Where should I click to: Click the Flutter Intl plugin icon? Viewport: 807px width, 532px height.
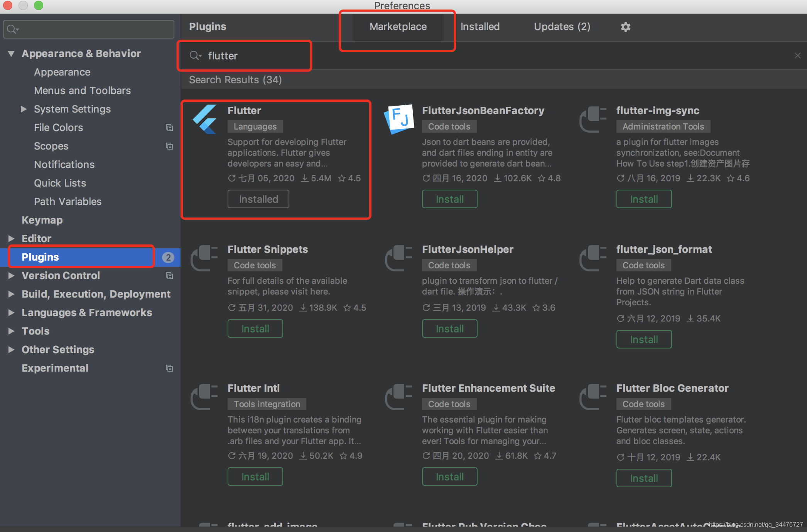pos(205,396)
